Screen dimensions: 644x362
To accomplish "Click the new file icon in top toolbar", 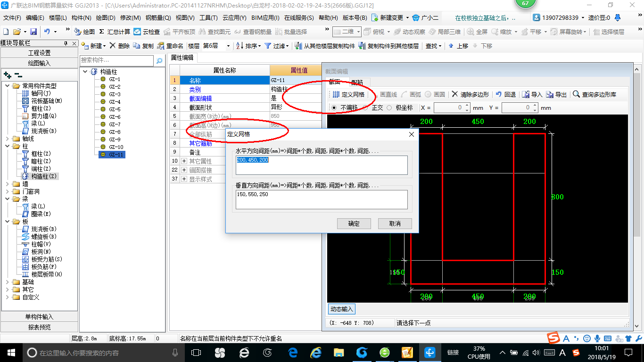I will click(6, 32).
